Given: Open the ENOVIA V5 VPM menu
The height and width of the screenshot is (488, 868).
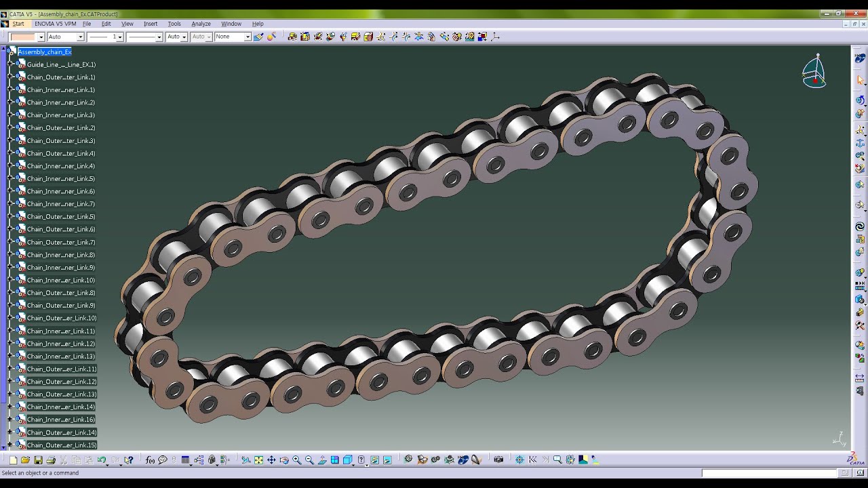Looking at the screenshot, I should point(55,24).
